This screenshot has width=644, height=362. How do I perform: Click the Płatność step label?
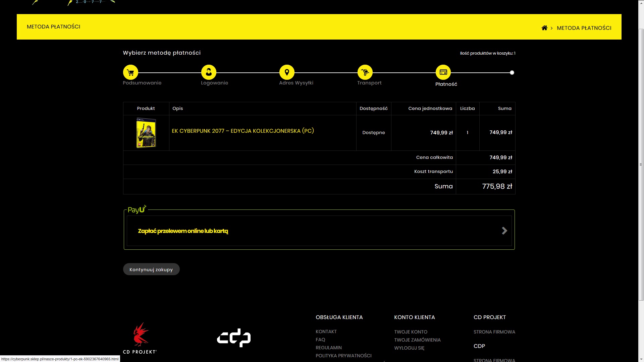pyautogui.click(x=446, y=84)
